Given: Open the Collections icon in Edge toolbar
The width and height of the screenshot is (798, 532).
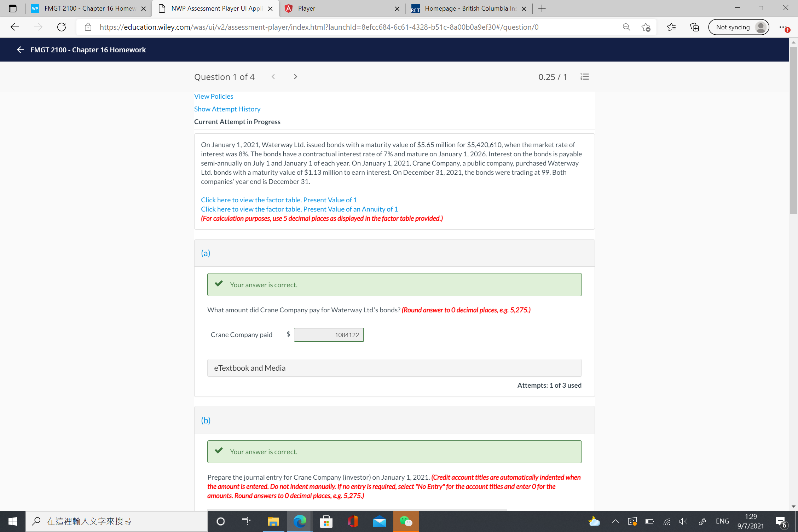Looking at the screenshot, I should click(x=694, y=27).
